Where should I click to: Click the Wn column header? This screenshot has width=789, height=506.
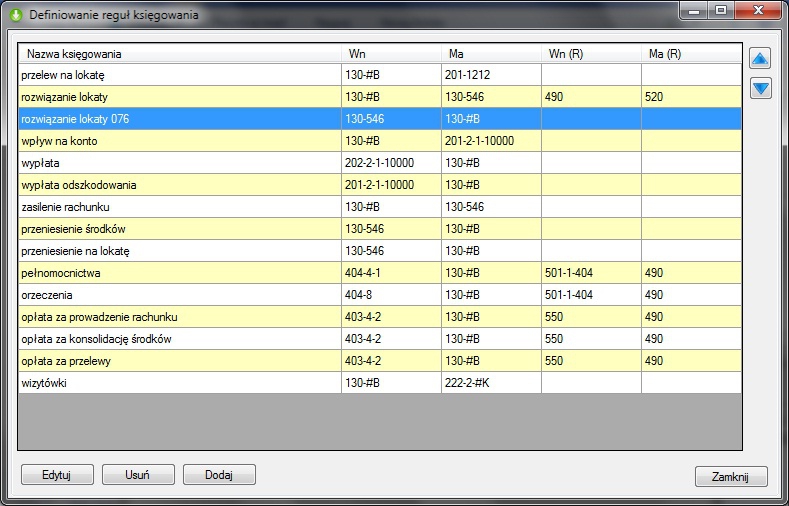[391, 54]
